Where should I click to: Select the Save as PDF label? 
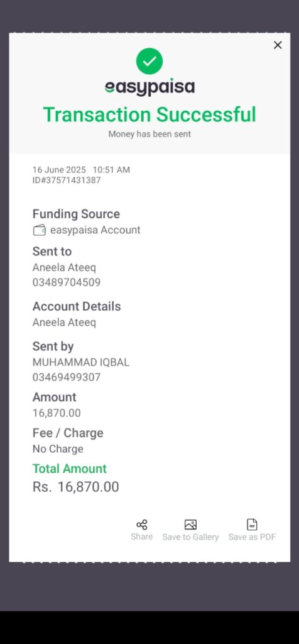click(252, 537)
